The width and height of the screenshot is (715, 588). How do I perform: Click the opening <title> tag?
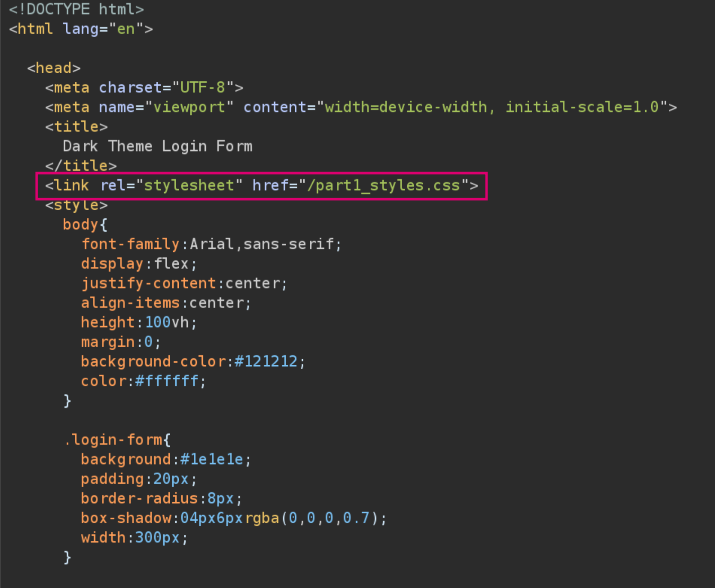pos(76,127)
